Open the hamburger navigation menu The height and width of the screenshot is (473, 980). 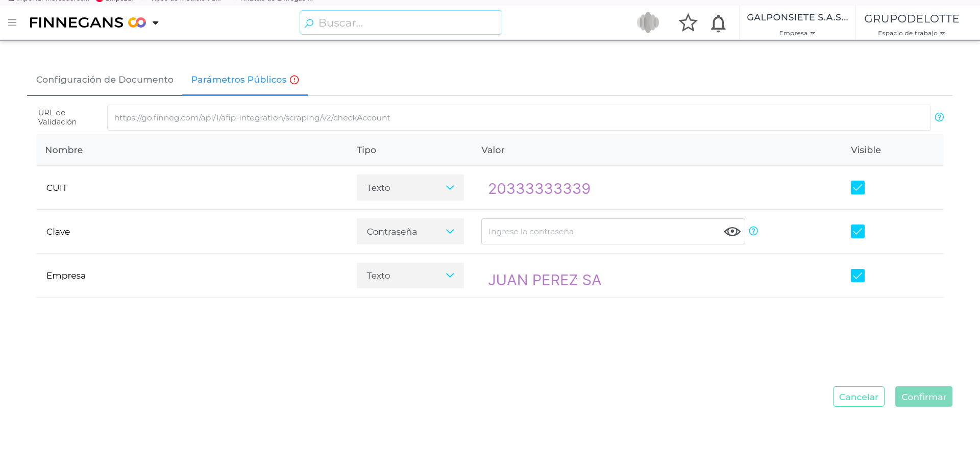tap(12, 22)
